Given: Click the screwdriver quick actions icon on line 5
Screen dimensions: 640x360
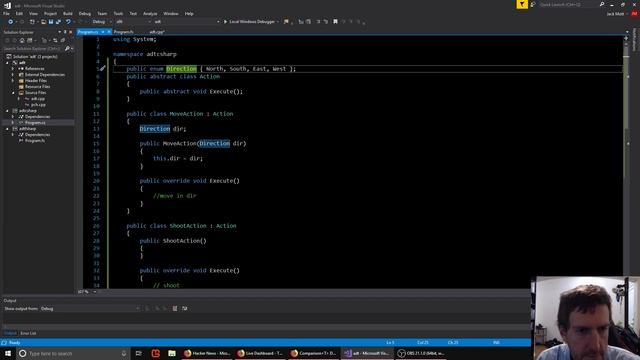Looking at the screenshot, I should pyautogui.click(x=103, y=69).
